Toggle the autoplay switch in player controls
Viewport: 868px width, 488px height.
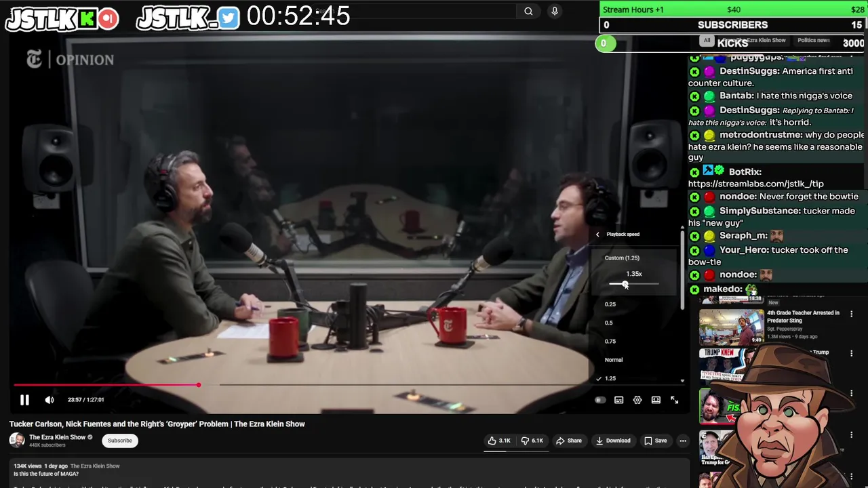pyautogui.click(x=599, y=400)
